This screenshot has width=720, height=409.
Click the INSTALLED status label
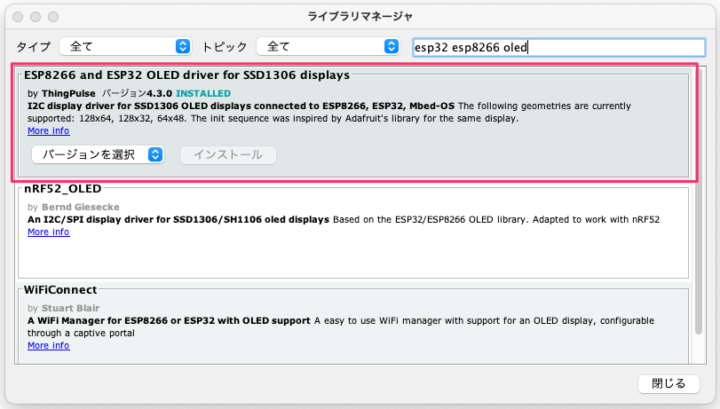click(203, 92)
